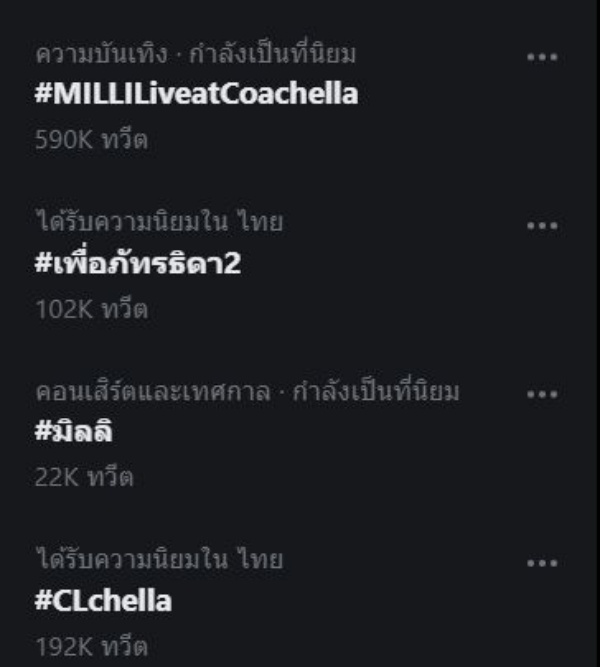Click three-dot menu beside #มิลลิ trend
Screen dimensions: 600x667
[x=541, y=394]
